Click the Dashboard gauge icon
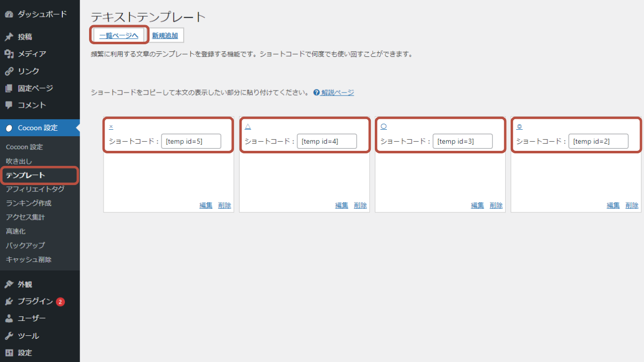Viewport: 644px width, 362px height. pyautogui.click(x=9, y=15)
